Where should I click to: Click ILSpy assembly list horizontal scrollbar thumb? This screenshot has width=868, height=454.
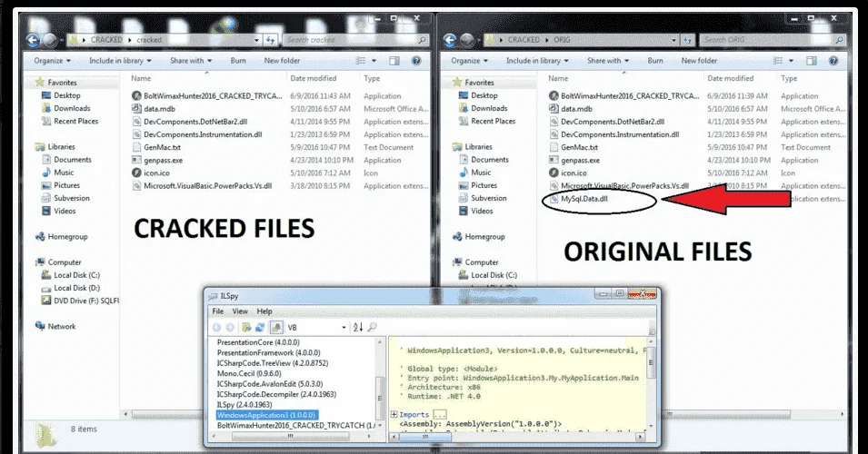290,437
